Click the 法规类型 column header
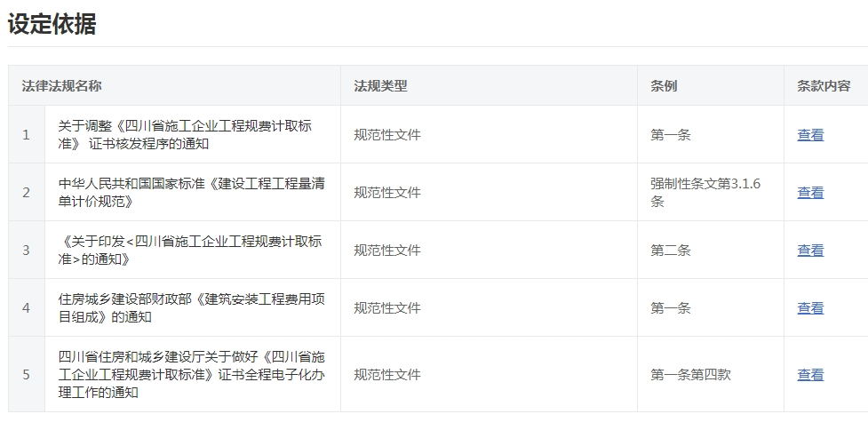The image size is (868, 430). click(380, 86)
